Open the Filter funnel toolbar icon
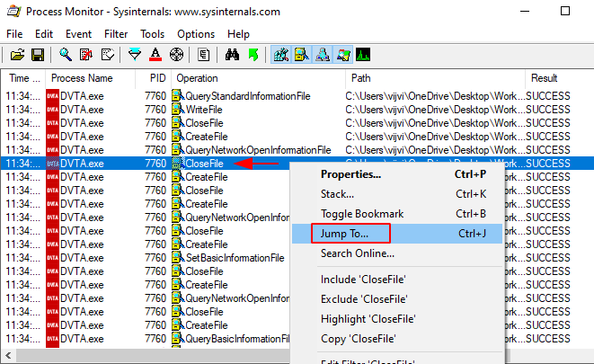 pos(135,55)
